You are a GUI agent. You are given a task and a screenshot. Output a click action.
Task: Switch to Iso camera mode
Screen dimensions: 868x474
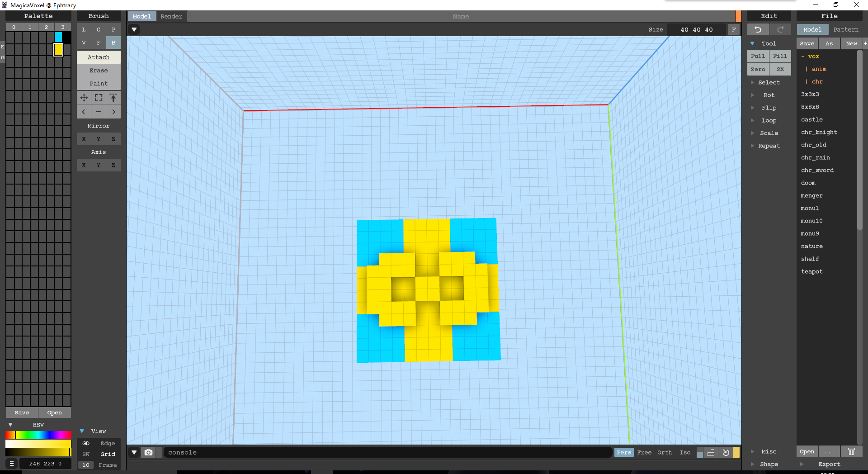(x=685, y=452)
